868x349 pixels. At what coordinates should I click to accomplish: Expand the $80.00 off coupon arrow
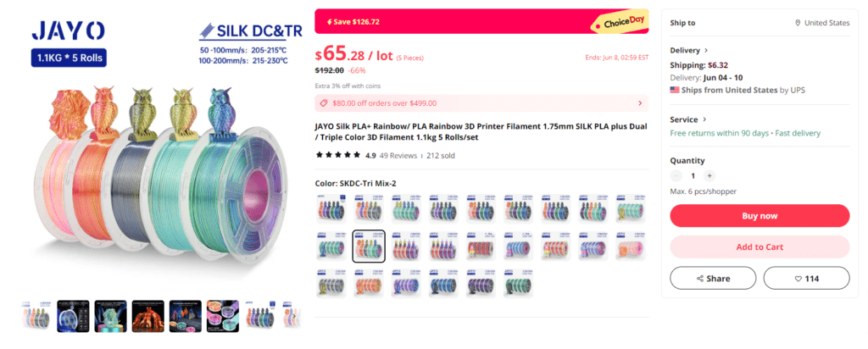(x=640, y=102)
